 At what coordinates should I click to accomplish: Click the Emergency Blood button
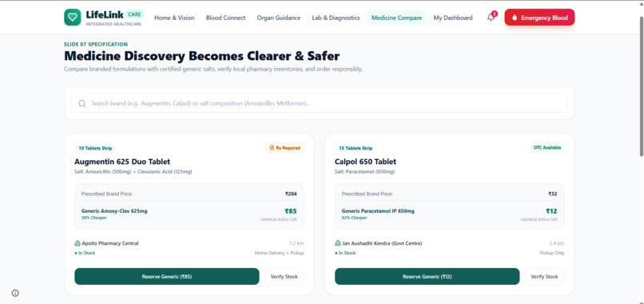point(539,18)
